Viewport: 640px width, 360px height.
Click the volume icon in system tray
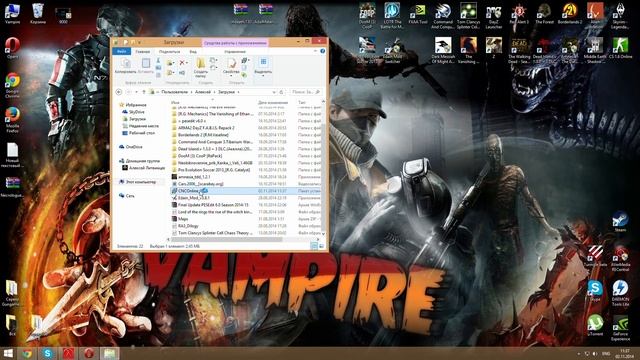[x=595, y=353]
